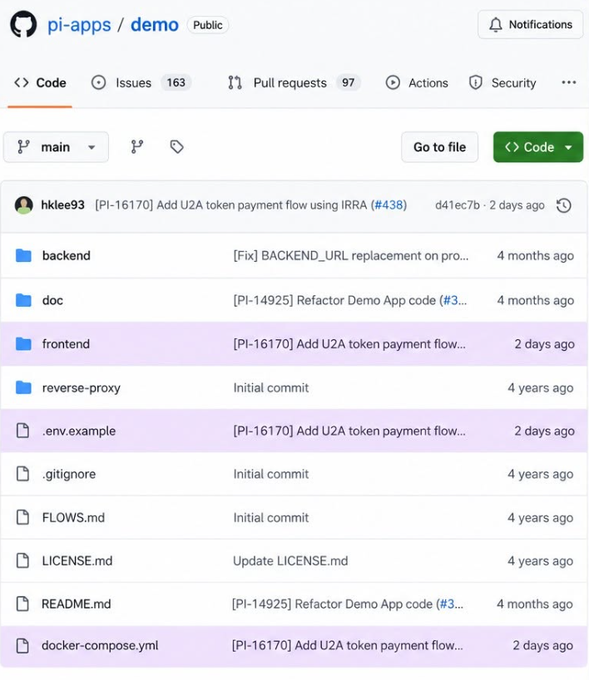Click the doc folder icon

(x=23, y=300)
